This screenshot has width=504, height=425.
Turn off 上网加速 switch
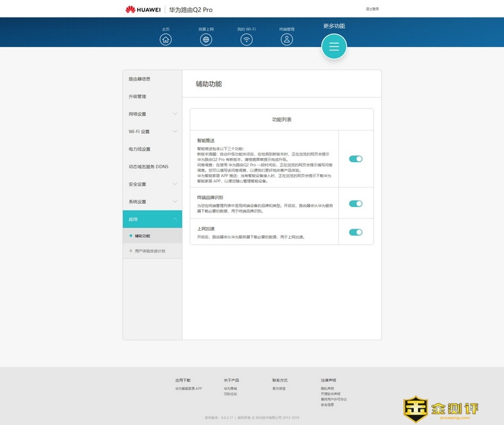[x=355, y=233]
